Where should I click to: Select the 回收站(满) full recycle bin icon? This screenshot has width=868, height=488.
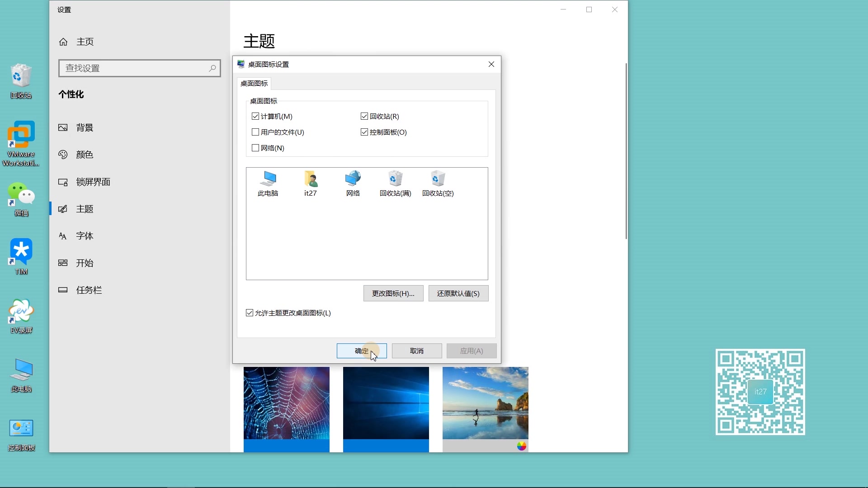coord(395,183)
